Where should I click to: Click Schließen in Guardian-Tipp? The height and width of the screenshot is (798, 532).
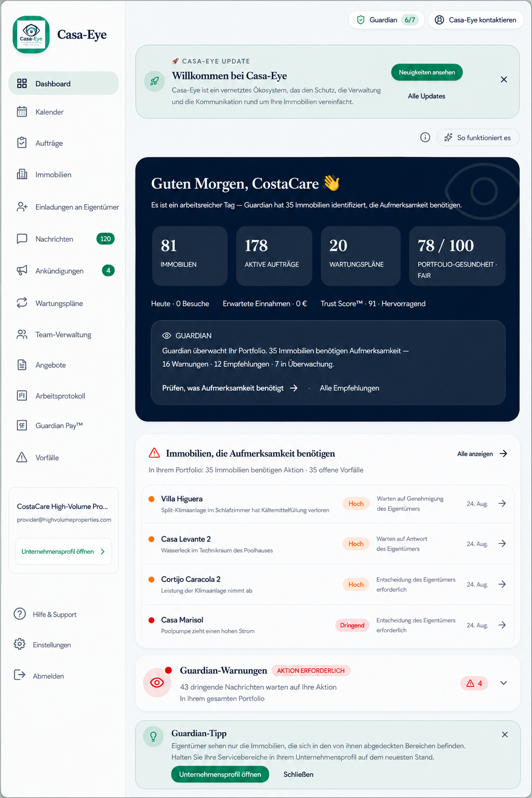point(298,774)
